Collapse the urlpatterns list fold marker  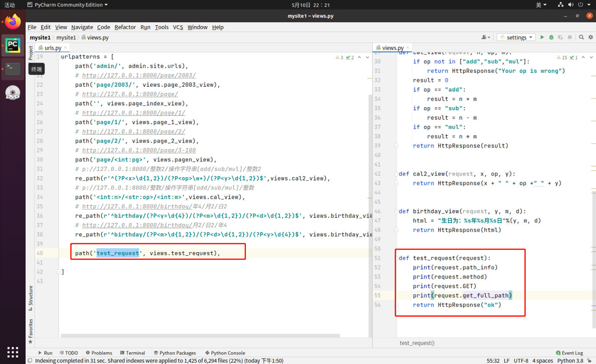[58, 57]
